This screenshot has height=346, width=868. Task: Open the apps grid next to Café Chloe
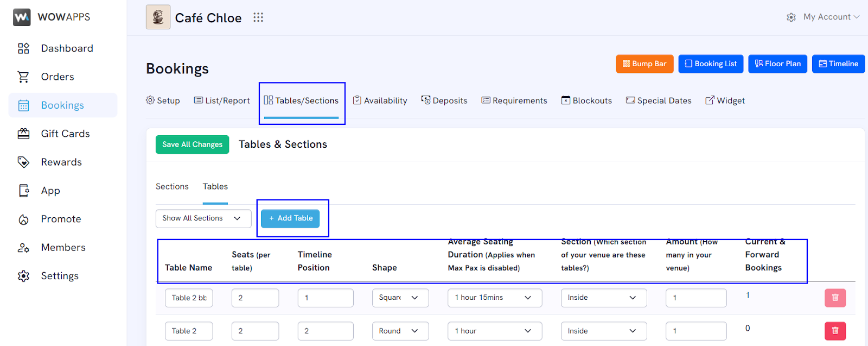point(258,17)
